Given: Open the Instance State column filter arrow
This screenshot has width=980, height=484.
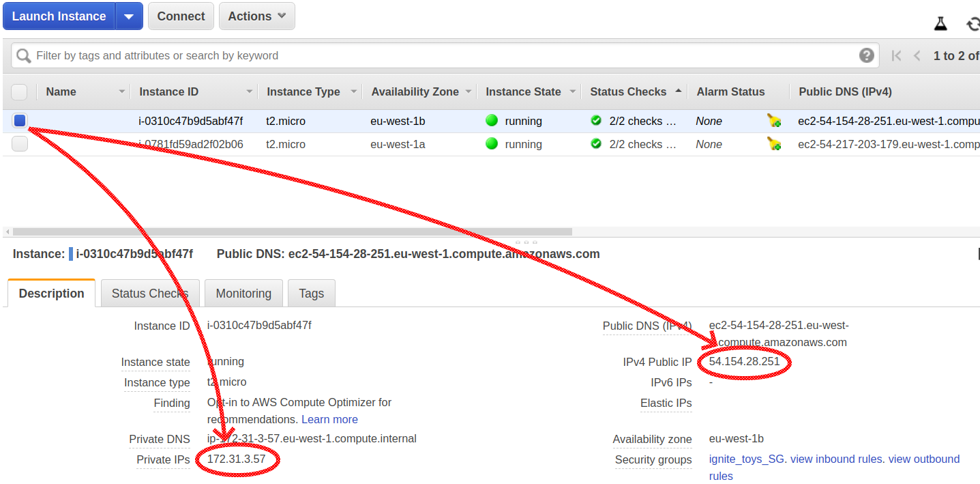Looking at the screenshot, I should coord(573,91).
